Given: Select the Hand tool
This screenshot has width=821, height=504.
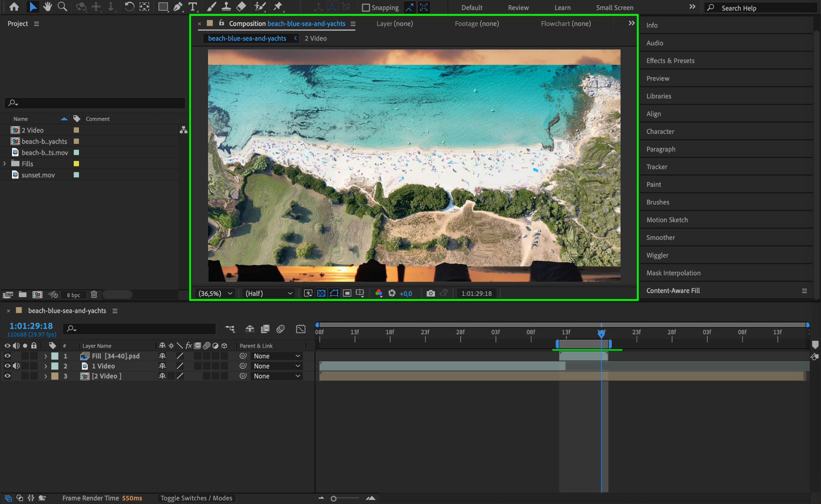Looking at the screenshot, I should click(x=48, y=7).
